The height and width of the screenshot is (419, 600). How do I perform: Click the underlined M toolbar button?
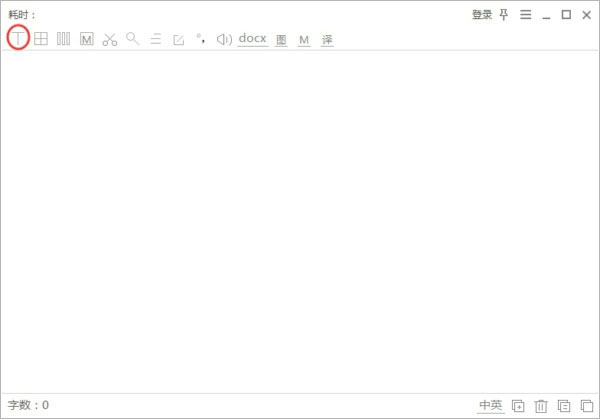pyautogui.click(x=304, y=40)
